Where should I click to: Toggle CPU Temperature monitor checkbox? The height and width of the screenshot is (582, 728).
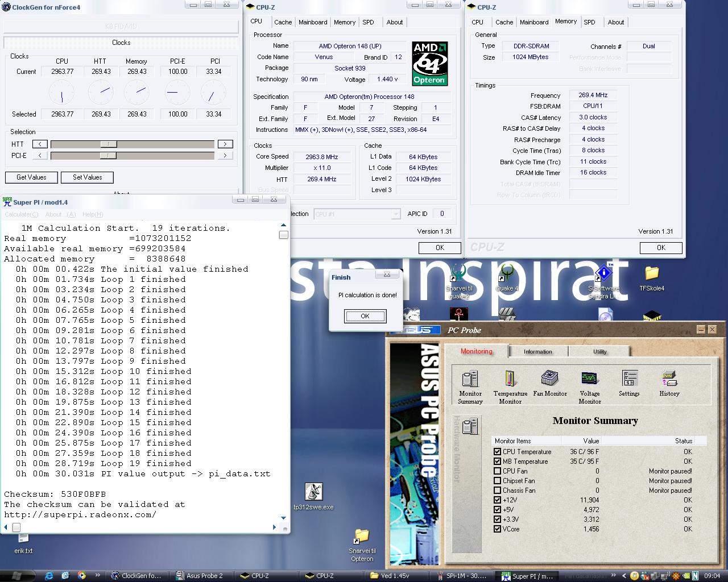(498, 452)
